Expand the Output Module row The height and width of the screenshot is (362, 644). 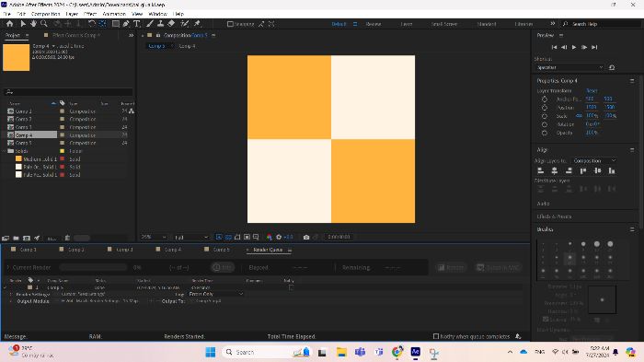point(11,301)
